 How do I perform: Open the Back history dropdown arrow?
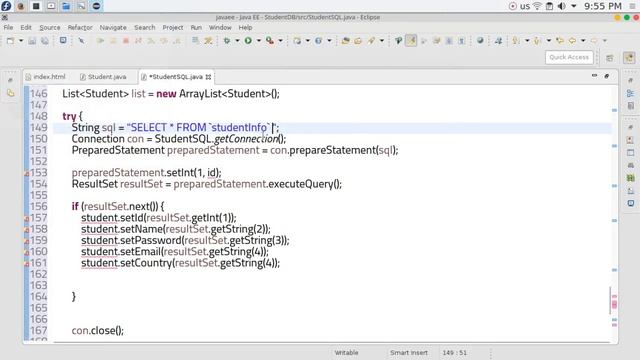[583, 40]
